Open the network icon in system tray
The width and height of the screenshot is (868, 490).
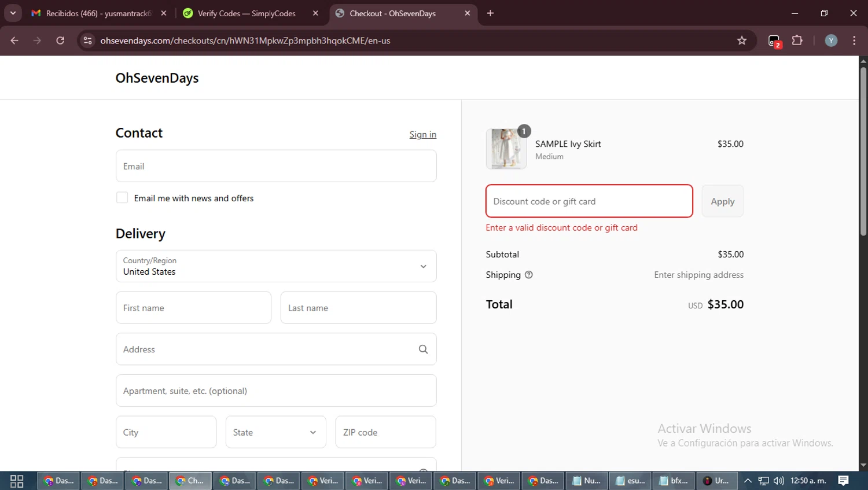[x=764, y=481]
